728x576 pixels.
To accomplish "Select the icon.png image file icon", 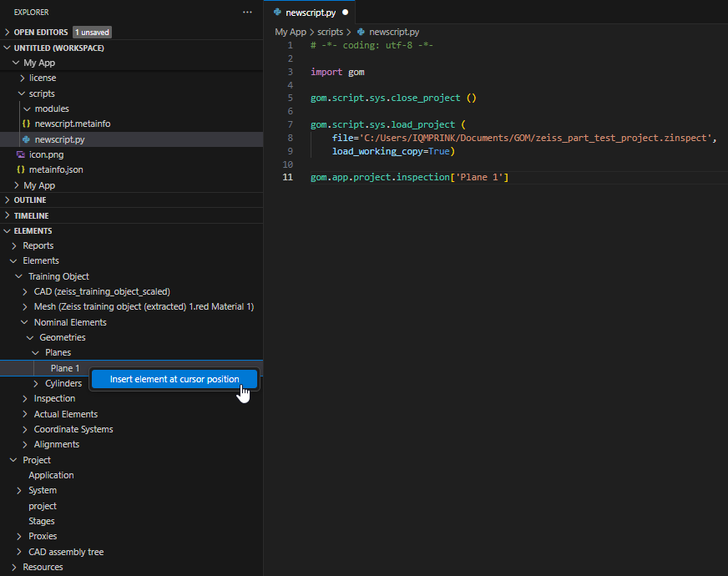I will pyautogui.click(x=21, y=154).
